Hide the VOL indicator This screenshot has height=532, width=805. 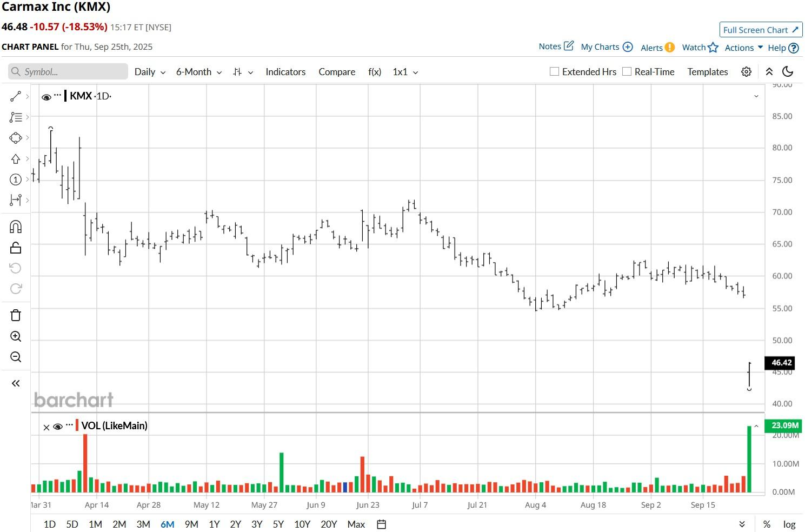click(x=58, y=427)
